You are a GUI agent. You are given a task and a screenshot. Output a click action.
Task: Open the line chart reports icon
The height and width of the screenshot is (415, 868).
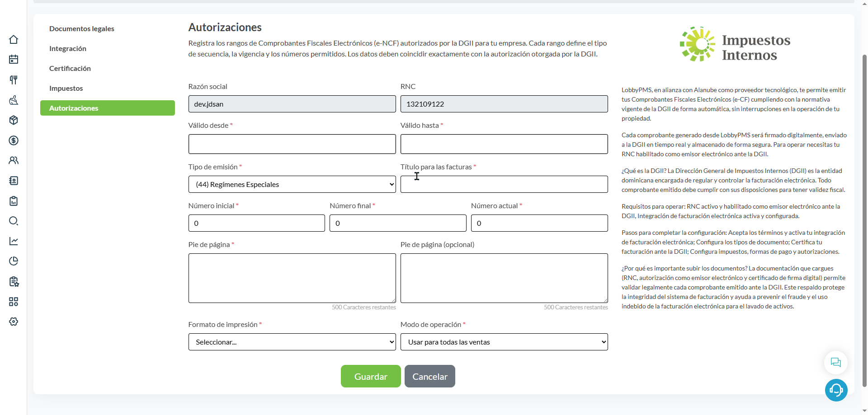[x=14, y=241]
